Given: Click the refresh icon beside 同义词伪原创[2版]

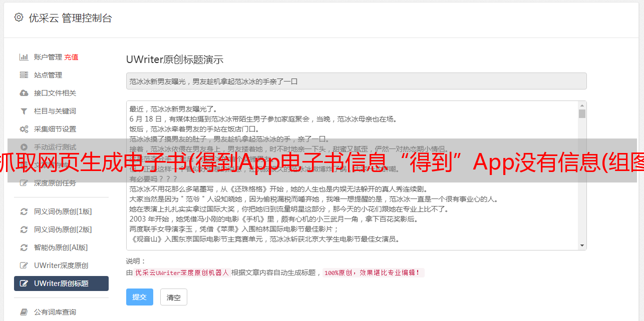Looking at the screenshot, I should (24, 229).
